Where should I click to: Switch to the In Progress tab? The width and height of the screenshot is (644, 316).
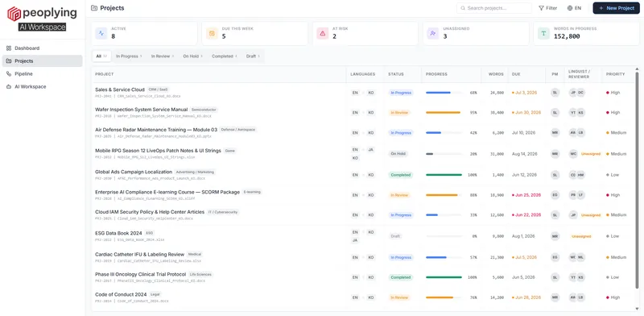[129, 56]
